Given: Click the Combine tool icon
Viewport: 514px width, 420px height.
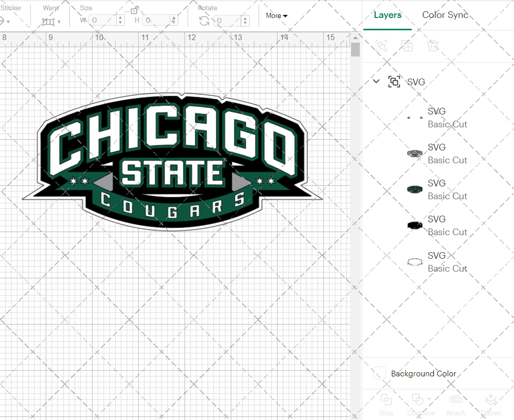Looking at the screenshot, I should (x=416, y=399).
